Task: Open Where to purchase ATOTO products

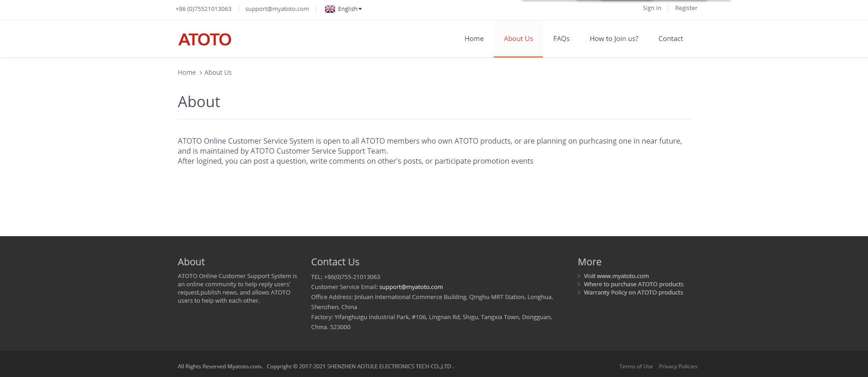Action: pyautogui.click(x=634, y=284)
